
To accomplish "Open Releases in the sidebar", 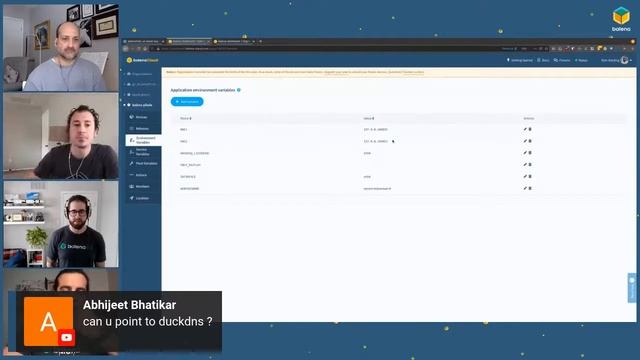I will tap(143, 129).
